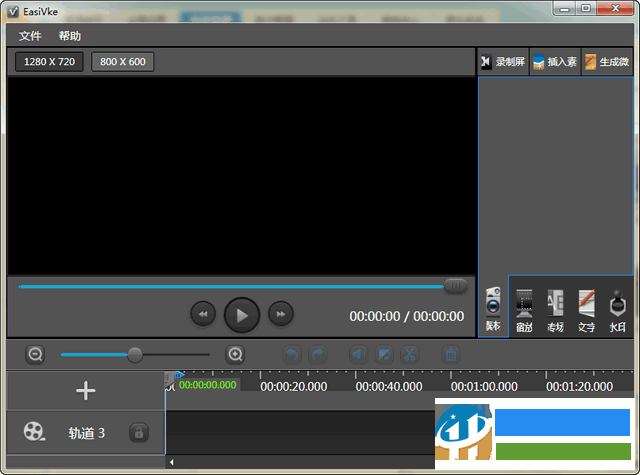Zoom in the timeline with magnifier plus

(x=235, y=355)
